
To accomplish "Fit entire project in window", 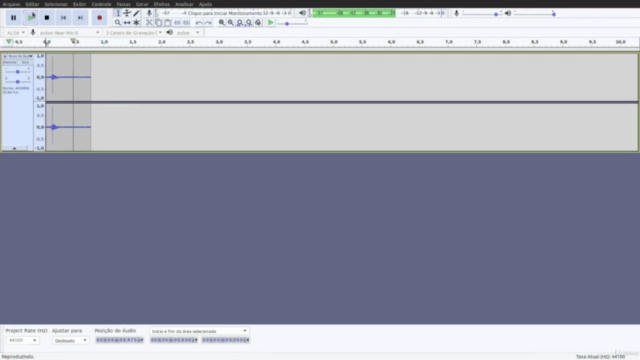I will click(249, 23).
